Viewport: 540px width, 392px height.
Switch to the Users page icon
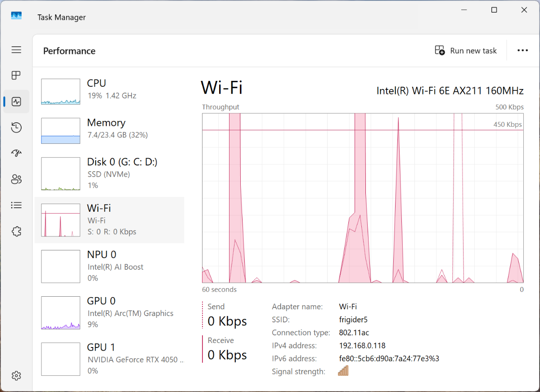[x=16, y=179]
